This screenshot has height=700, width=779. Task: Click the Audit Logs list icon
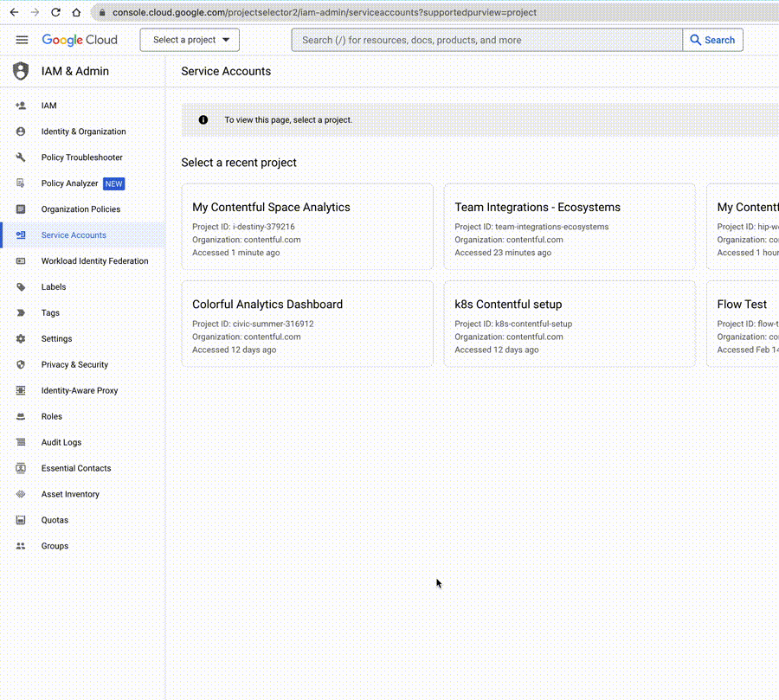click(21, 442)
